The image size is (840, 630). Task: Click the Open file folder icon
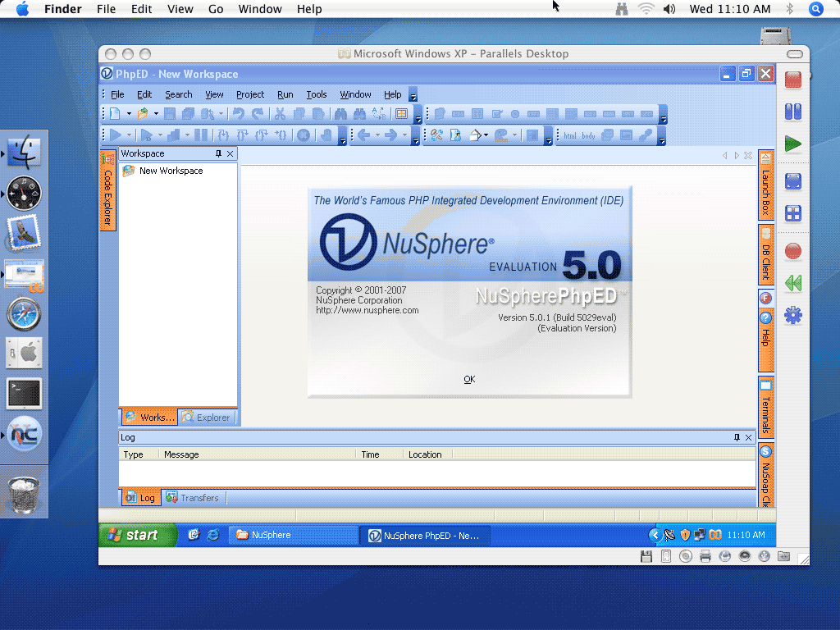(x=143, y=113)
